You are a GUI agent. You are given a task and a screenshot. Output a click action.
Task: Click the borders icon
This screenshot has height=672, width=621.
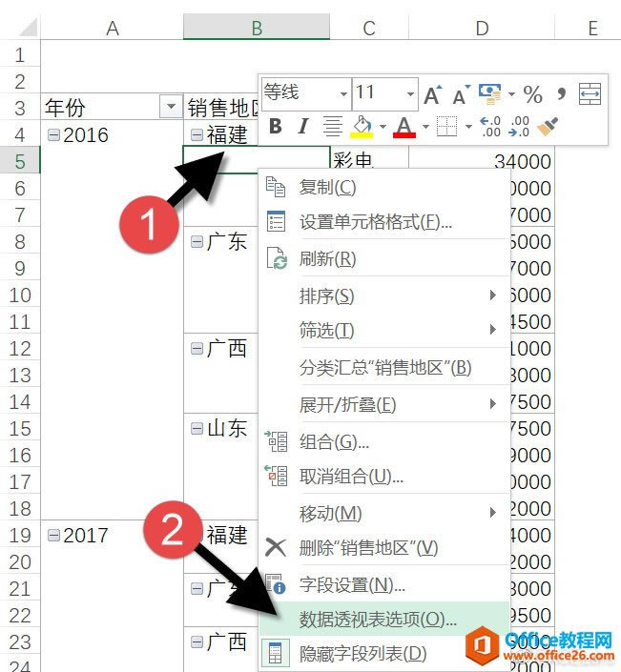[446, 127]
